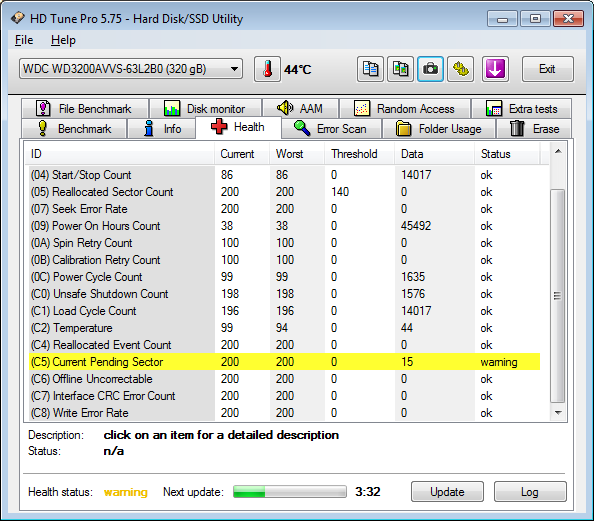The height and width of the screenshot is (521, 594).
Task: Open the Error Scan tab
Action: [x=331, y=128]
